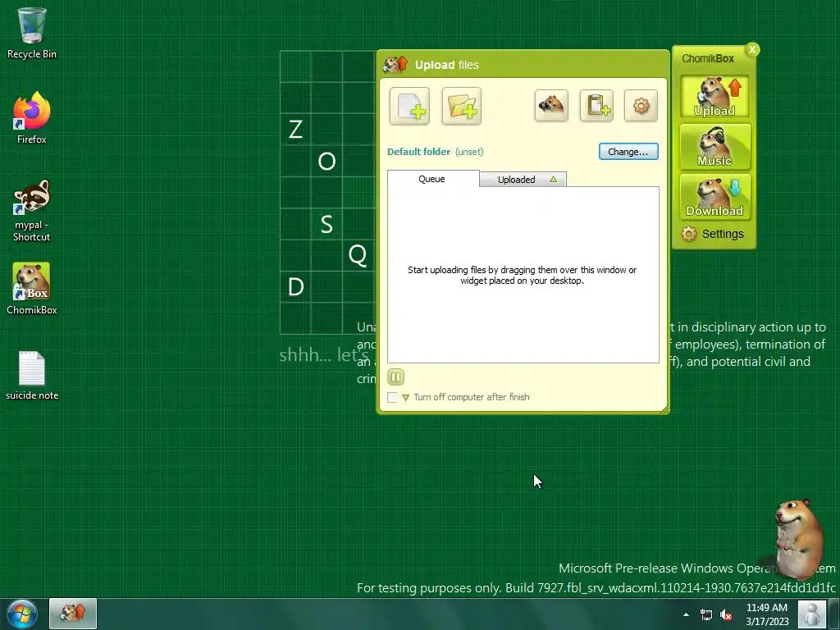Close the ChomikBox widget
Image resolution: width=840 pixels, height=630 pixels.
pyautogui.click(x=752, y=50)
